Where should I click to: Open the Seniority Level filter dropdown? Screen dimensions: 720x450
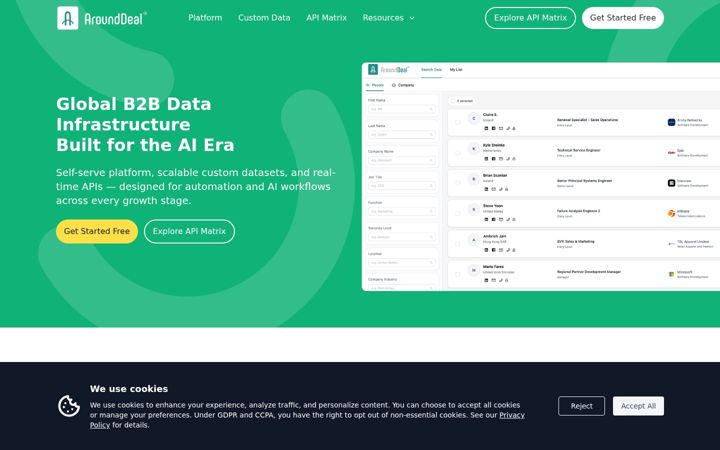(x=401, y=237)
